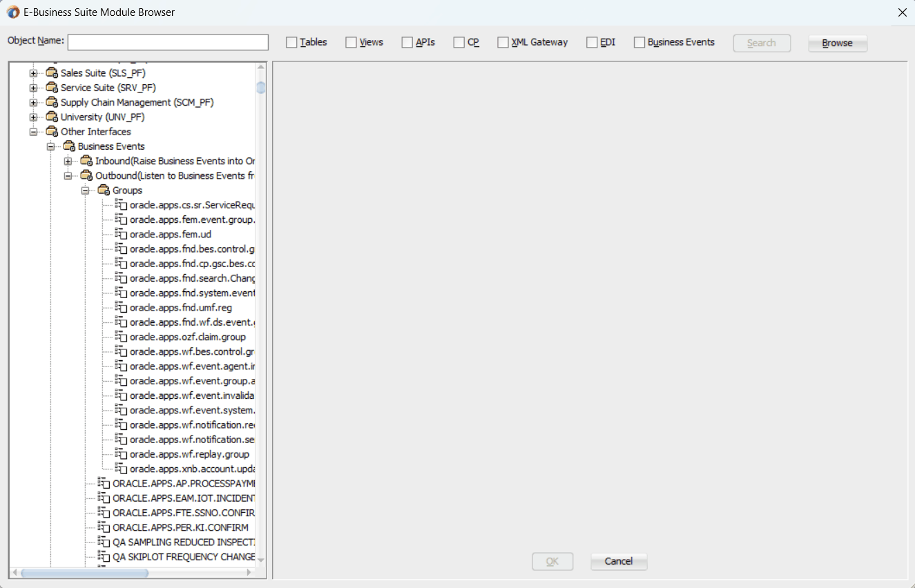Click the Other Interfaces folder icon
This screenshot has width=915, height=588.
click(x=52, y=131)
